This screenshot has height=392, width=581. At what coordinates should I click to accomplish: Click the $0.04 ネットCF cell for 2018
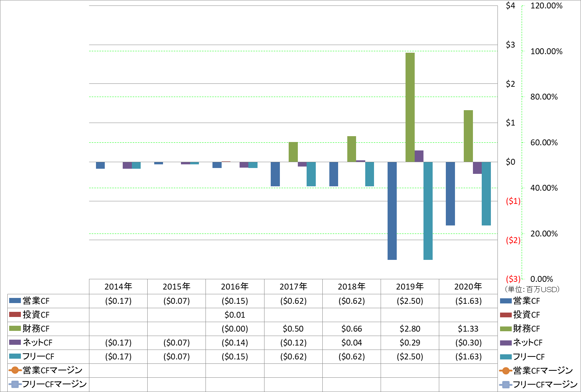point(352,343)
